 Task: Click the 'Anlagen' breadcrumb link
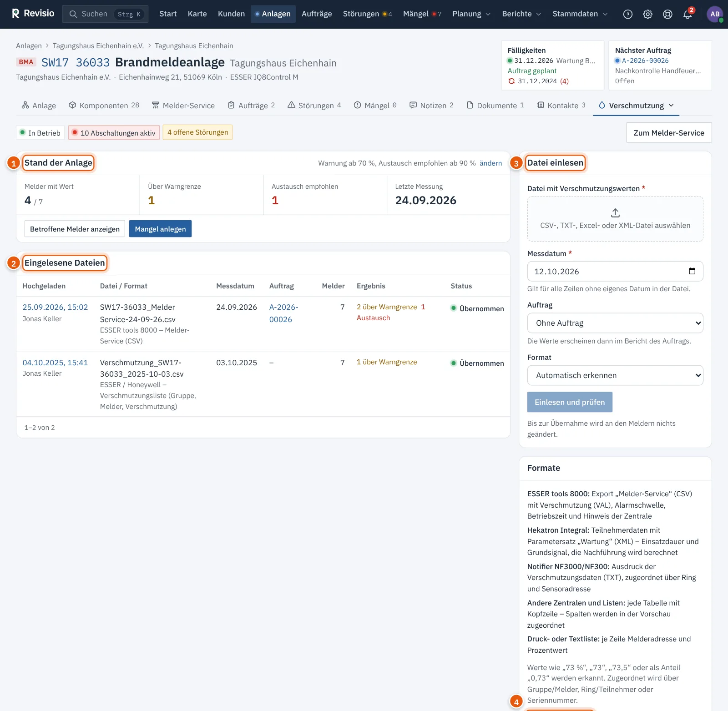[x=29, y=46]
